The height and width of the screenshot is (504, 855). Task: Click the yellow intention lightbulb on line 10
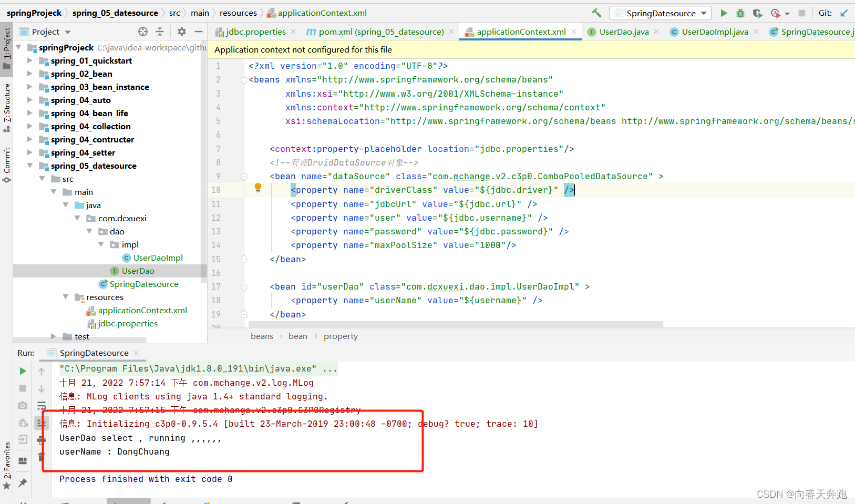tap(258, 188)
